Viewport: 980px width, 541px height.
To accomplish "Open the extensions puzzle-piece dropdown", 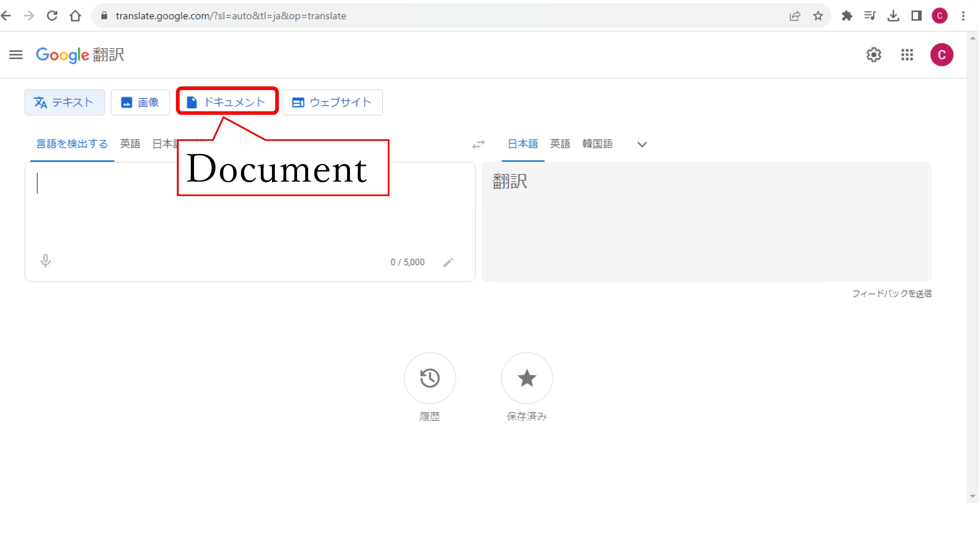I will [847, 16].
